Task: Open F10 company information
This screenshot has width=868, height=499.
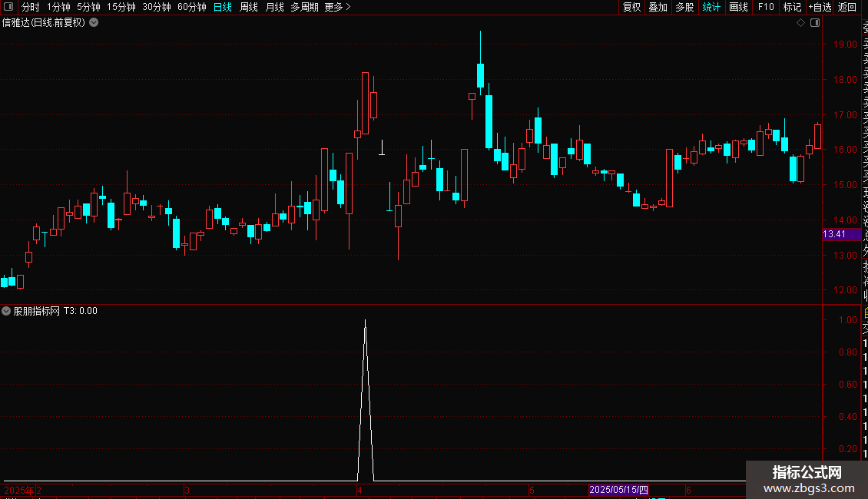Action: (766, 7)
